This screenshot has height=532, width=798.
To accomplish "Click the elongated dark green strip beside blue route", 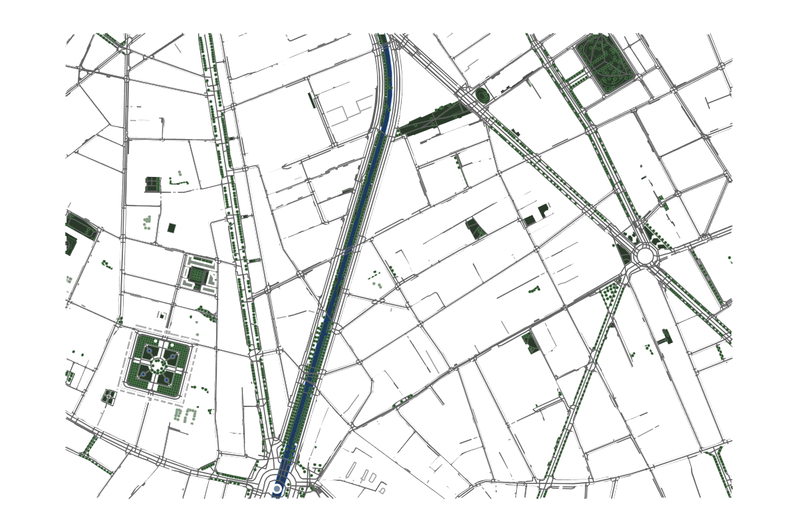I will pyautogui.click(x=436, y=120).
